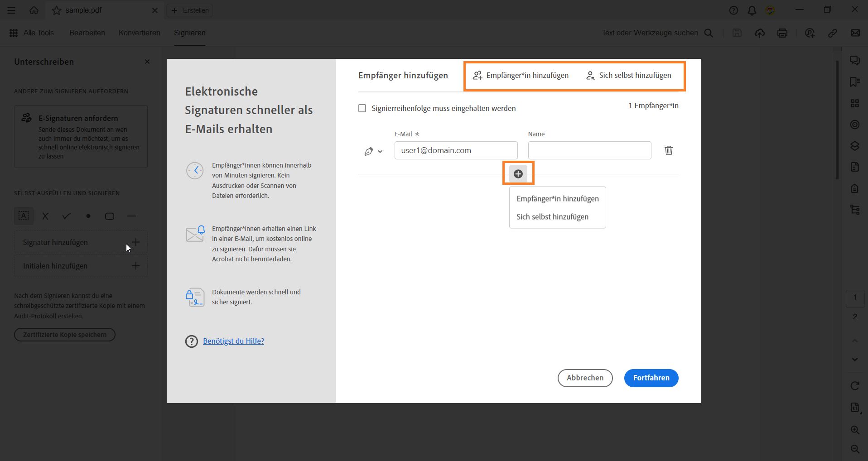868x461 pixels.
Task: Switch to the Konvertieren tab
Action: pyautogui.click(x=139, y=33)
